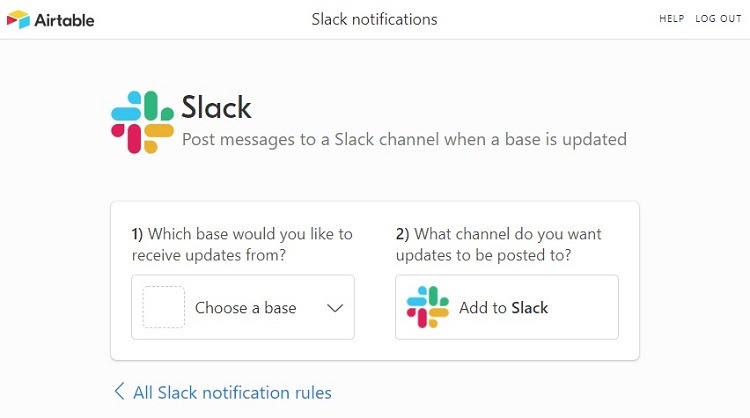Image resolution: width=750 pixels, height=418 pixels.
Task: Click the 'Post messages to a Slack channel' subtitle
Action: (x=404, y=139)
